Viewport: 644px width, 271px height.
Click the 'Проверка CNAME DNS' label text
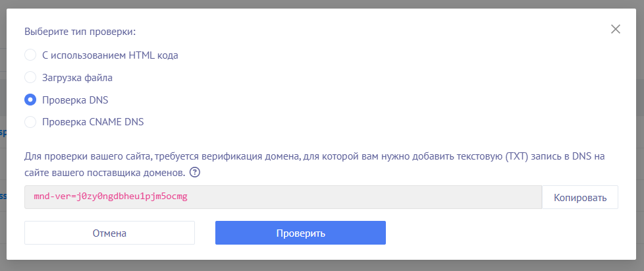coord(93,122)
